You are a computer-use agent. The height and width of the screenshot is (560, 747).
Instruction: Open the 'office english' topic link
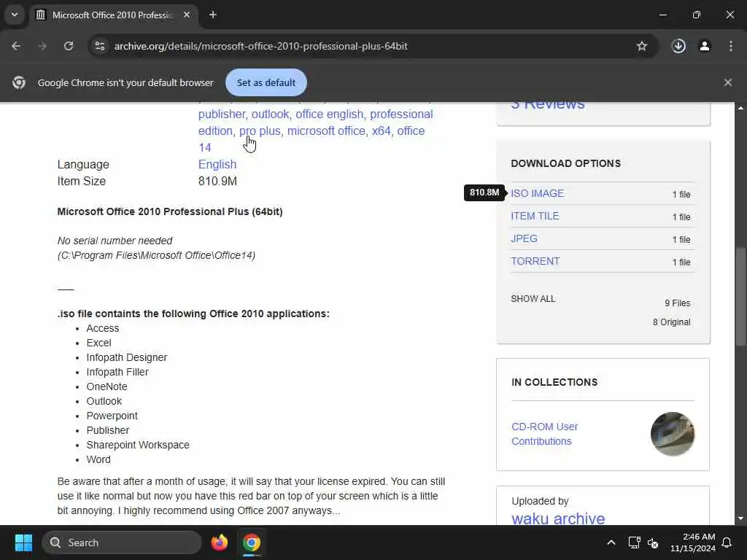pos(330,114)
